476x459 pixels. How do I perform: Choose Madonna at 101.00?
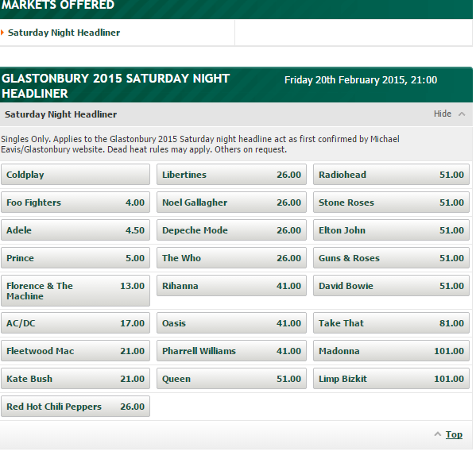[x=391, y=351]
